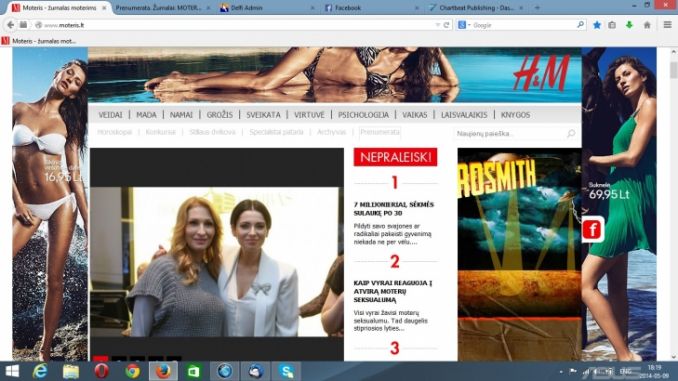Click the red Facebook badge icon

pyautogui.click(x=592, y=229)
